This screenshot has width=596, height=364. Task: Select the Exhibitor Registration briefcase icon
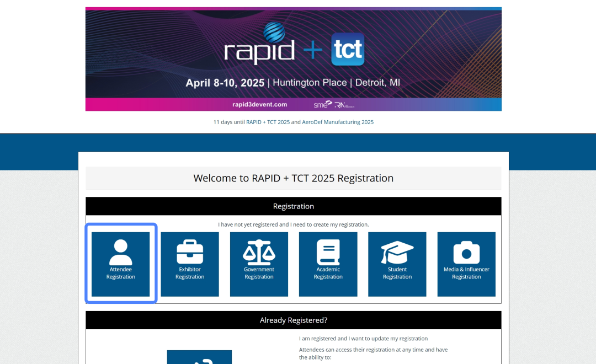190,252
